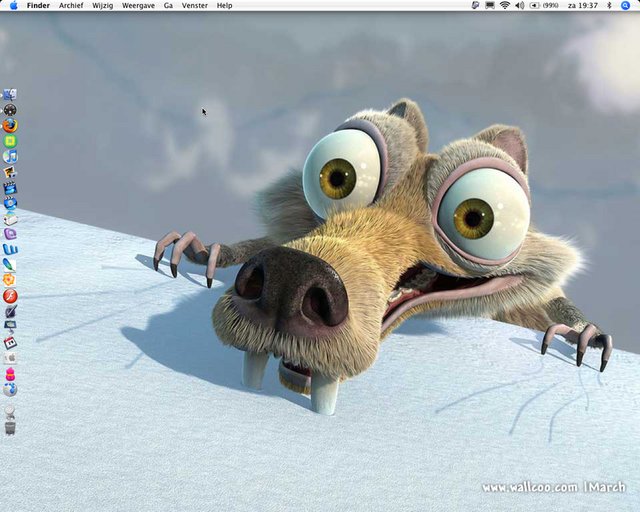This screenshot has width=640, height=512.
Task: Open the Ga menu
Action: pyautogui.click(x=168, y=5)
